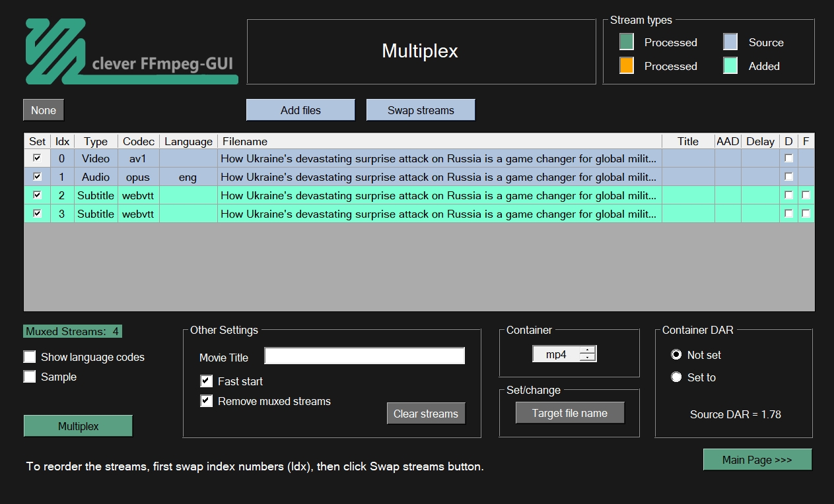Click Idx cell showing 3
The width and height of the screenshot is (834, 504).
click(62, 214)
